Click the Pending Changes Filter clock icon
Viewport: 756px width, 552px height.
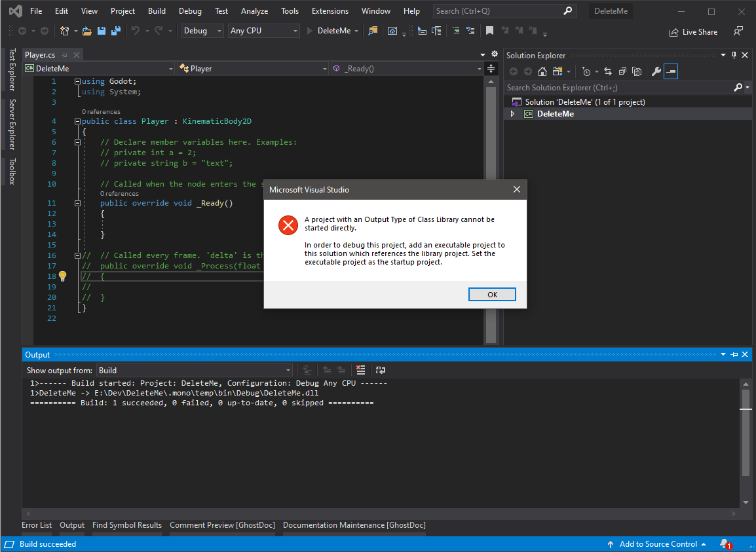tap(586, 72)
